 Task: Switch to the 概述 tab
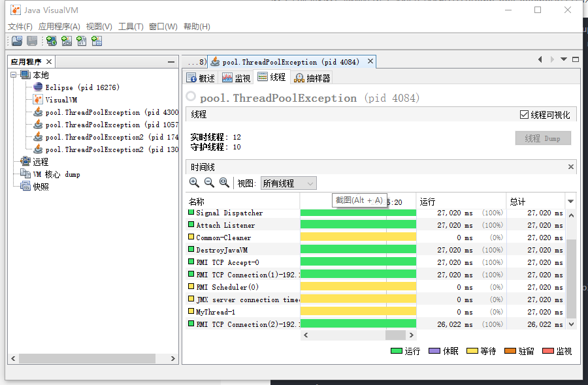click(x=201, y=78)
